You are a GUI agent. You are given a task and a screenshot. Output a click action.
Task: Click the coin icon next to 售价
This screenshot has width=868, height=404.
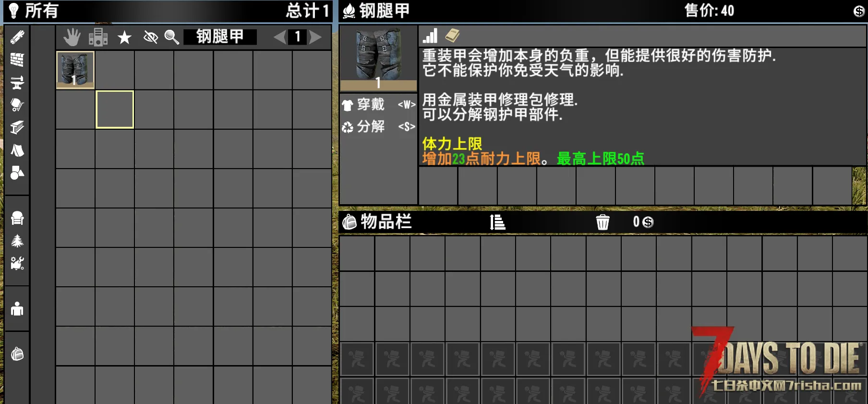(859, 11)
